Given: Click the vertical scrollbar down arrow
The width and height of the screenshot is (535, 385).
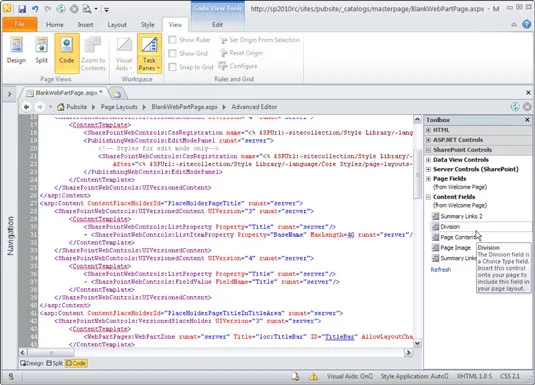Looking at the screenshot, I should pos(417,343).
